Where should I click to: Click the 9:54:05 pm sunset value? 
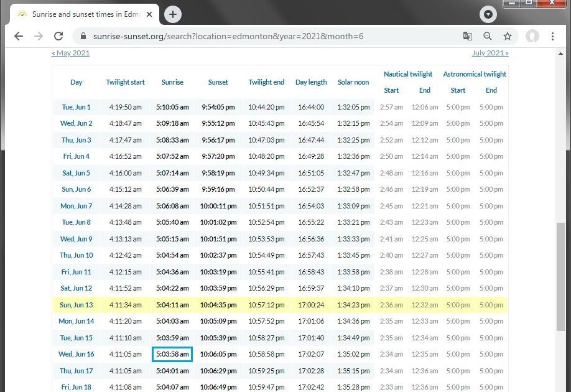point(218,107)
